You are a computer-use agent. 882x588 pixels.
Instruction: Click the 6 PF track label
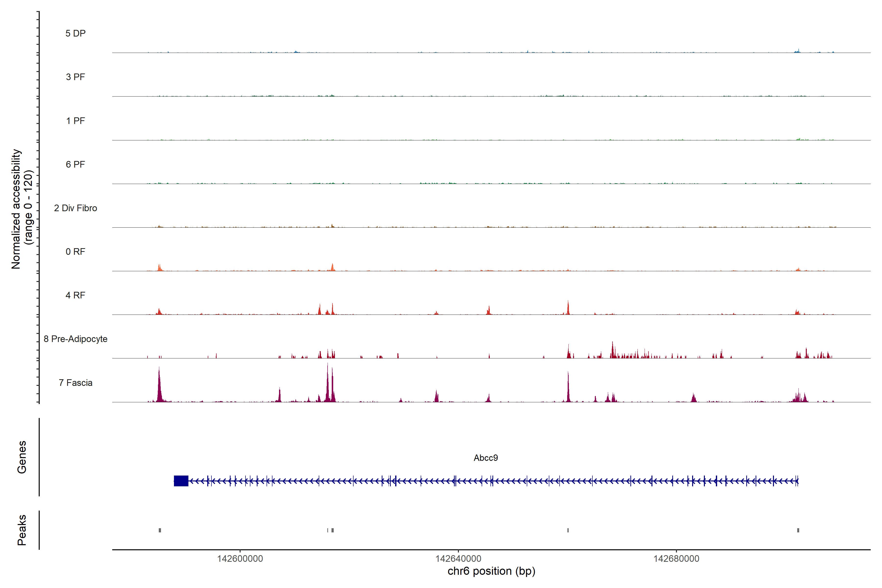(x=75, y=164)
